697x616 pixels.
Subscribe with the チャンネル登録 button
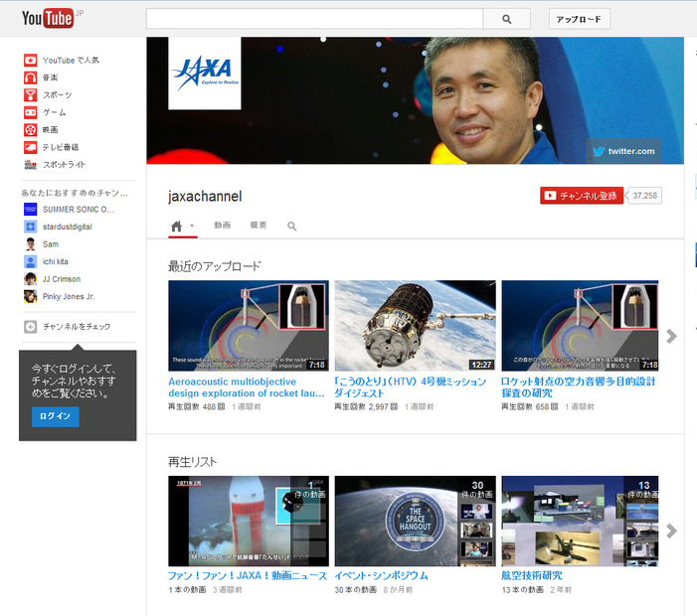(582, 196)
